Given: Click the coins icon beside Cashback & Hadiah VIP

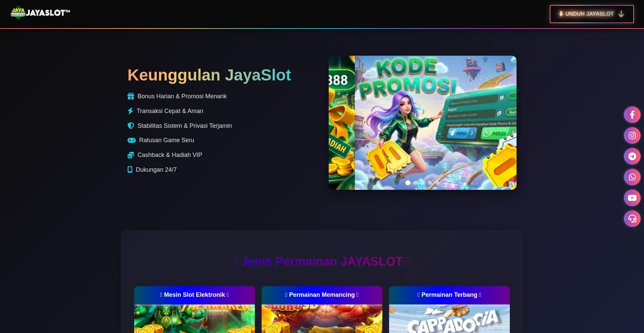Looking at the screenshot, I should tap(131, 155).
